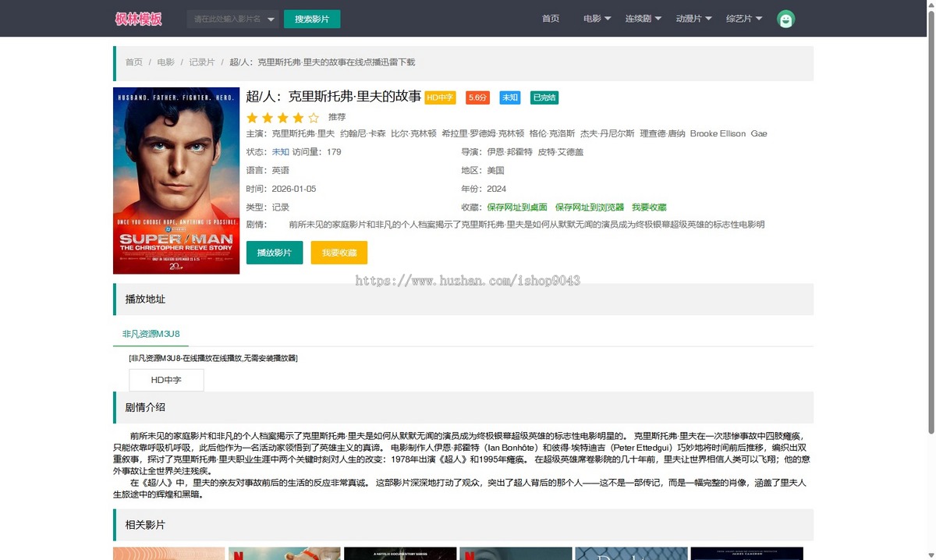This screenshot has width=936, height=560.
Task: Click the yellow HD中字 badge
Action: (x=440, y=97)
